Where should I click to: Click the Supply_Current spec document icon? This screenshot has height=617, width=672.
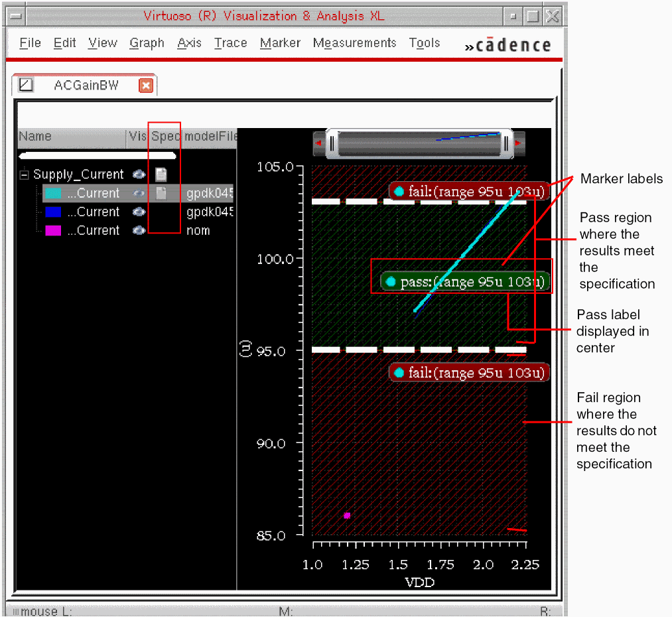[161, 174]
